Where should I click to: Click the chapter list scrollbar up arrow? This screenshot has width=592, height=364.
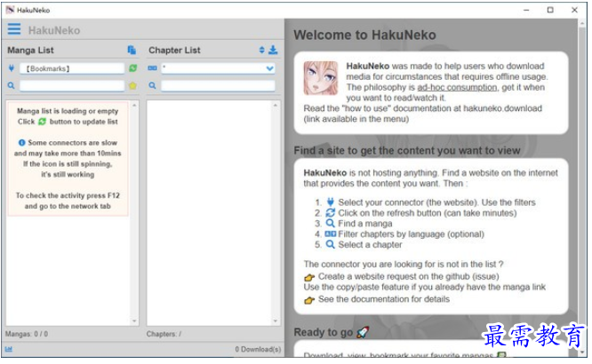coord(276,106)
